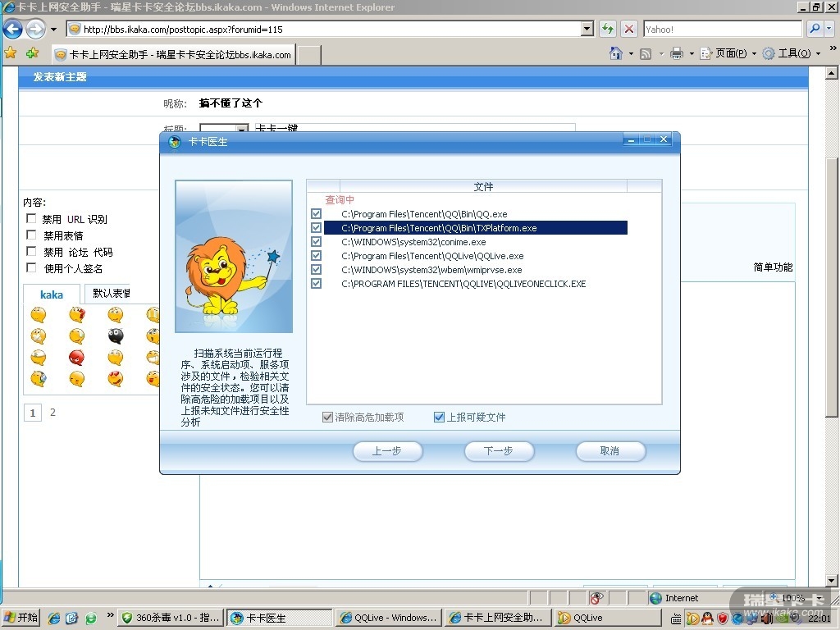Image resolution: width=840 pixels, height=630 pixels.
Task: Uncheck QQ.exe file entry
Action: coord(316,214)
